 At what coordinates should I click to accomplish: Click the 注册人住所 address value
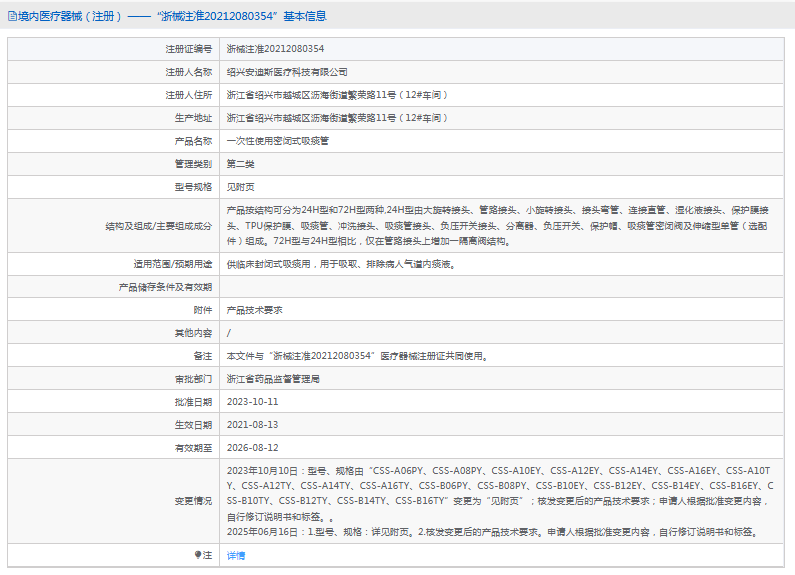click(x=337, y=95)
